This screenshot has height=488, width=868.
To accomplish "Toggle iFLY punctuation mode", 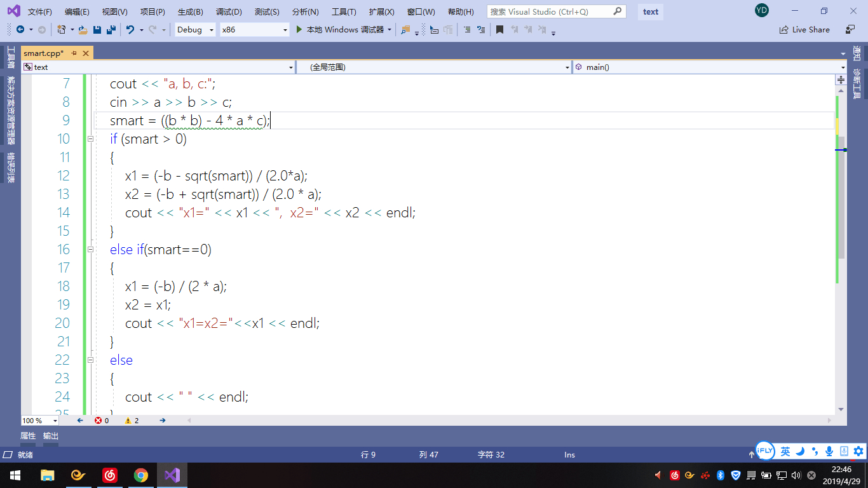I will 815,452.
